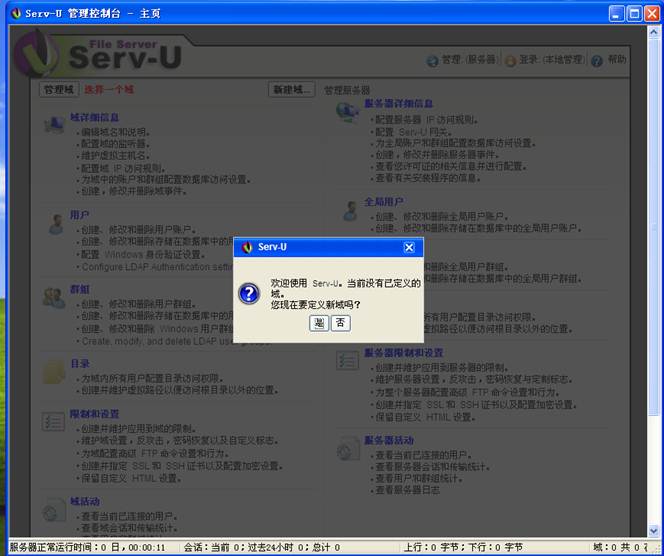
Task: Click the 管理服务器 heading text
Action: point(347,90)
